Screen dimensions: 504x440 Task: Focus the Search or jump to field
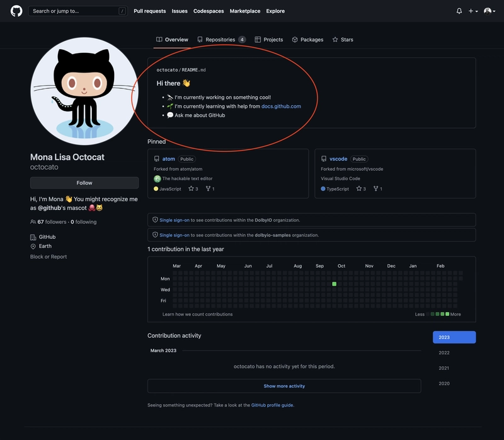point(77,11)
